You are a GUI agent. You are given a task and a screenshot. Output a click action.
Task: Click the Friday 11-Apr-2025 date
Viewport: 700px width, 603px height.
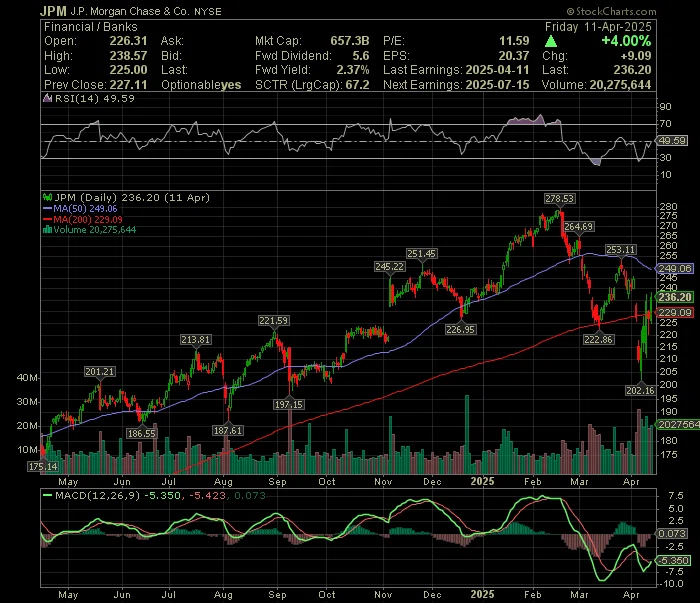click(598, 27)
